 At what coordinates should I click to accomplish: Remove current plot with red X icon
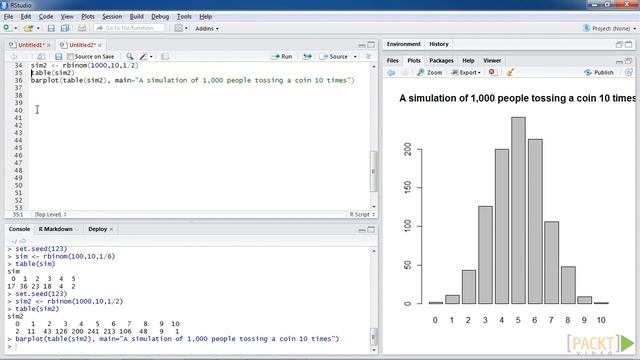click(x=492, y=72)
